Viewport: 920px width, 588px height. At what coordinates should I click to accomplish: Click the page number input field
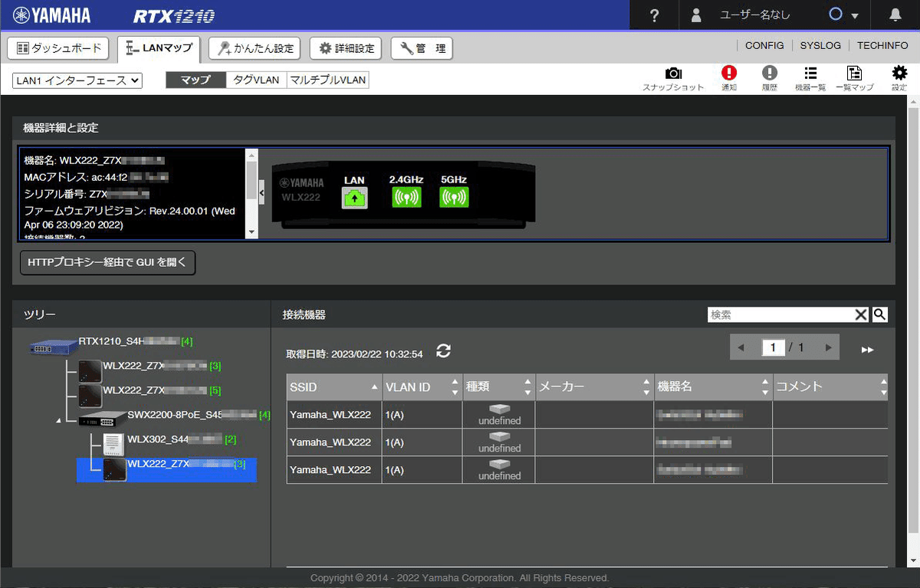pos(773,347)
